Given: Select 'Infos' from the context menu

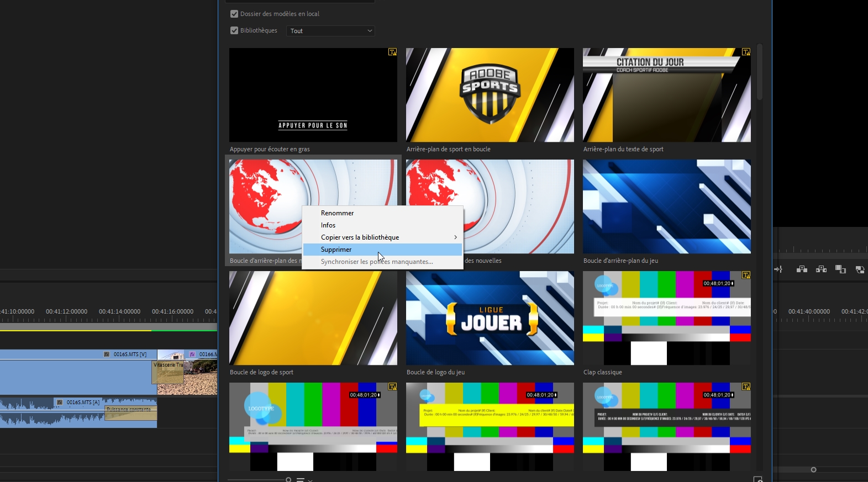Looking at the screenshot, I should (382, 225).
